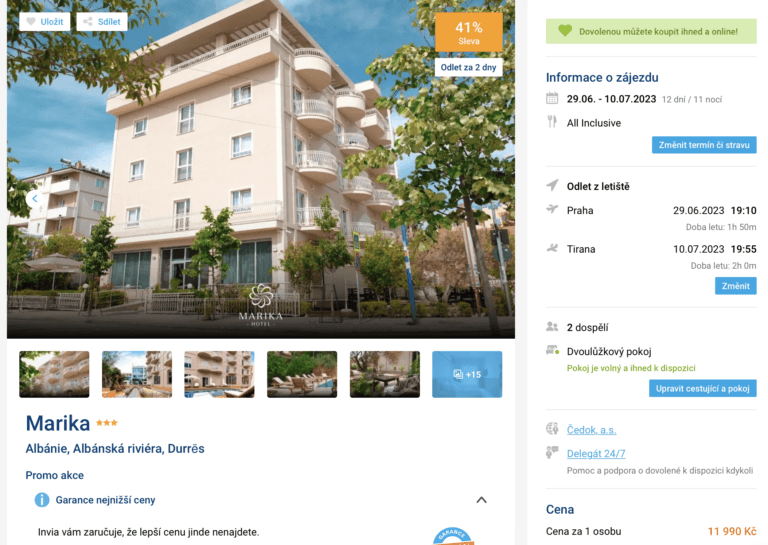Click Upravit cestující a pokoj button
Screen dimensions: 768x545
click(702, 388)
